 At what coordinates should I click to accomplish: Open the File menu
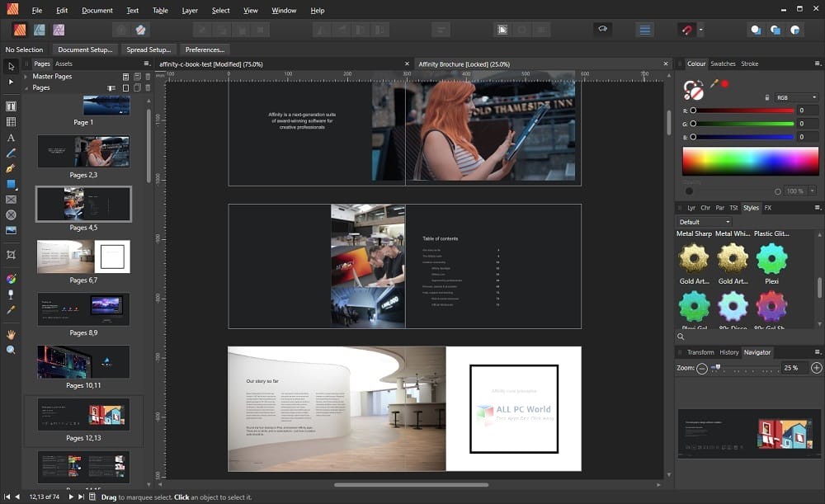point(37,10)
